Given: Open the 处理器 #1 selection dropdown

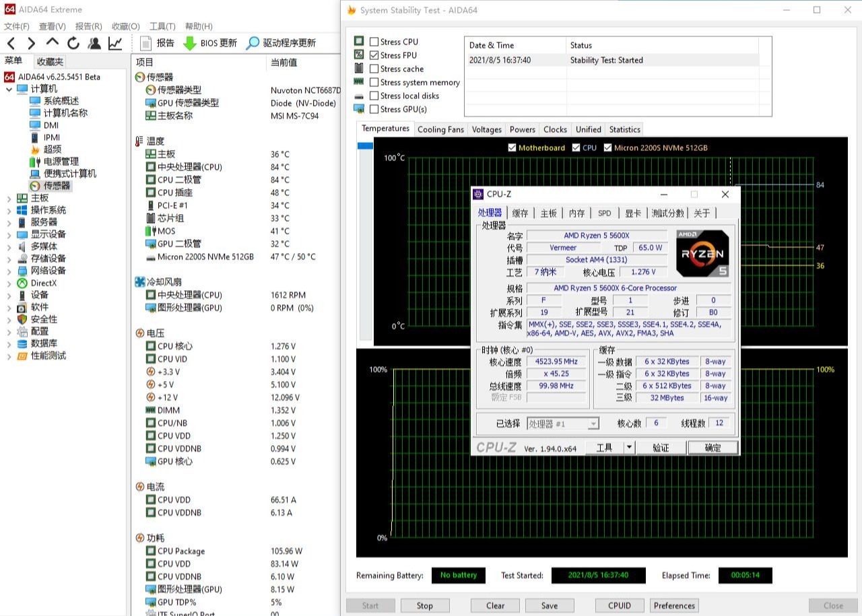Looking at the screenshot, I should pos(593,423).
